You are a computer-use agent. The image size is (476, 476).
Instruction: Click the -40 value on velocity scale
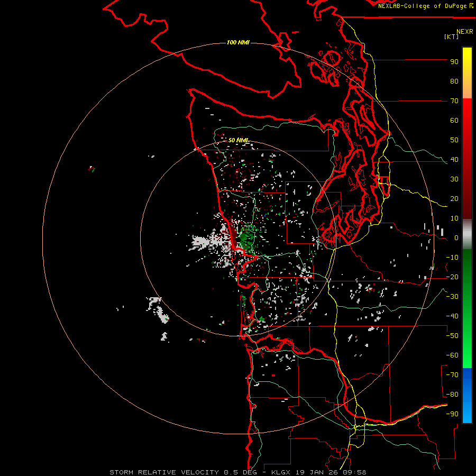[x=452, y=316]
